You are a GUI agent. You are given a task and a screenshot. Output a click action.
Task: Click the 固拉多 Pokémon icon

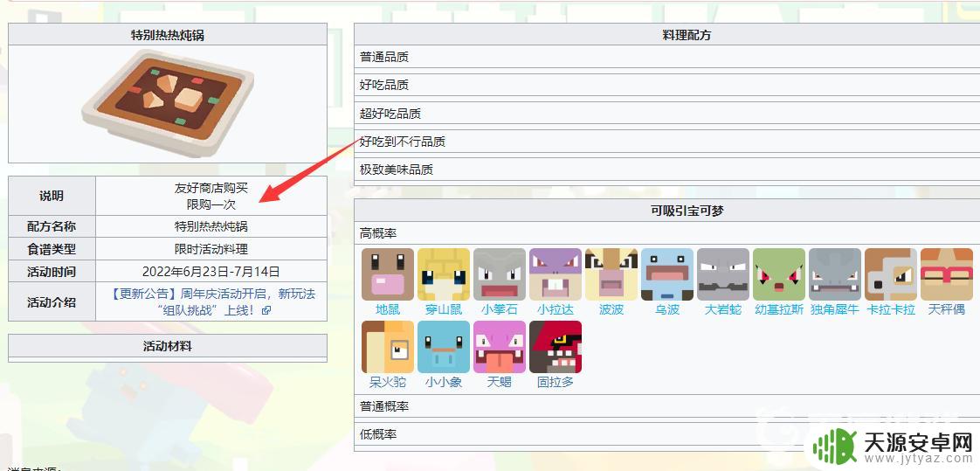[x=556, y=347]
